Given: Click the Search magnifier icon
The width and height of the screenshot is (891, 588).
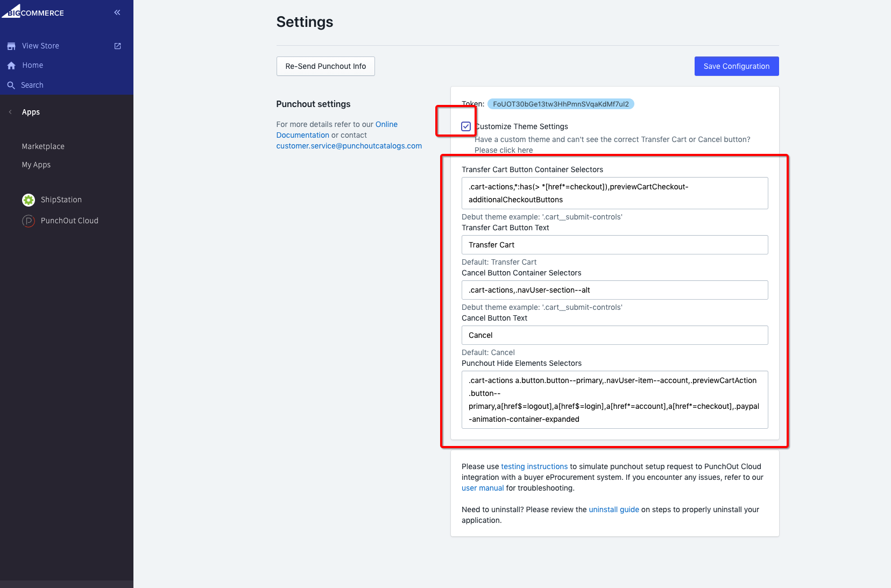Looking at the screenshot, I should pyautogui.click(x=11, y=85).
